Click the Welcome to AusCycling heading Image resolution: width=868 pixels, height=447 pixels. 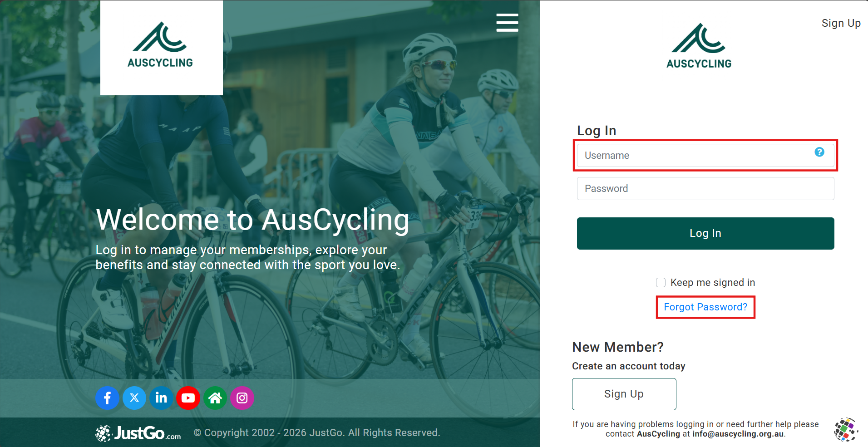[252, 220]
